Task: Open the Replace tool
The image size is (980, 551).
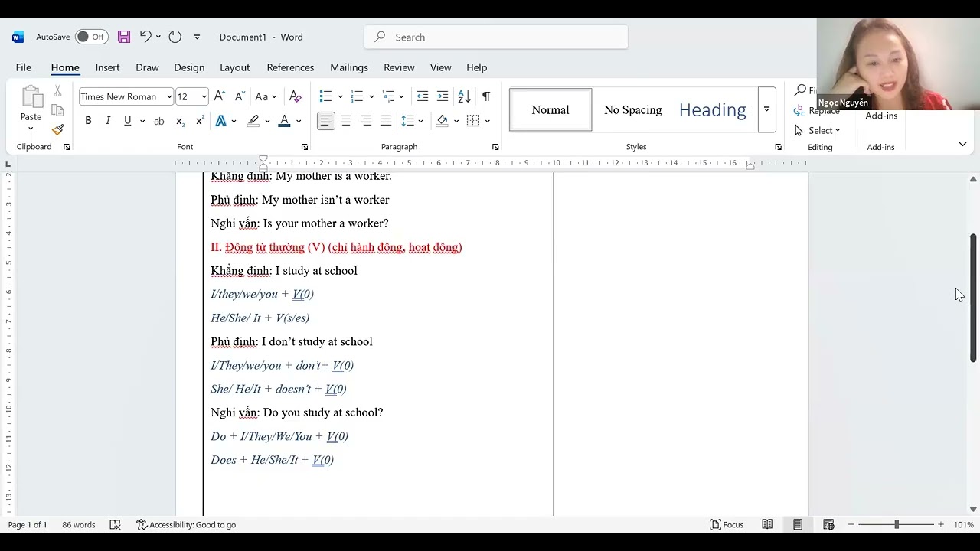Action: point(816,111)
